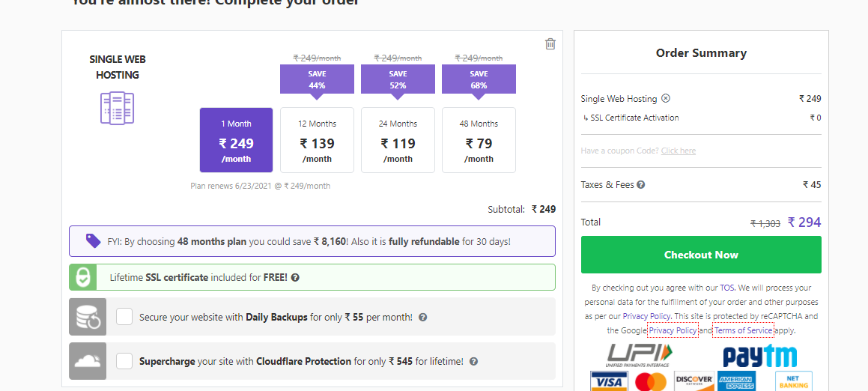Open coupon code "Click here" link
Screen dimensions: 868x391
pos(678,151)
